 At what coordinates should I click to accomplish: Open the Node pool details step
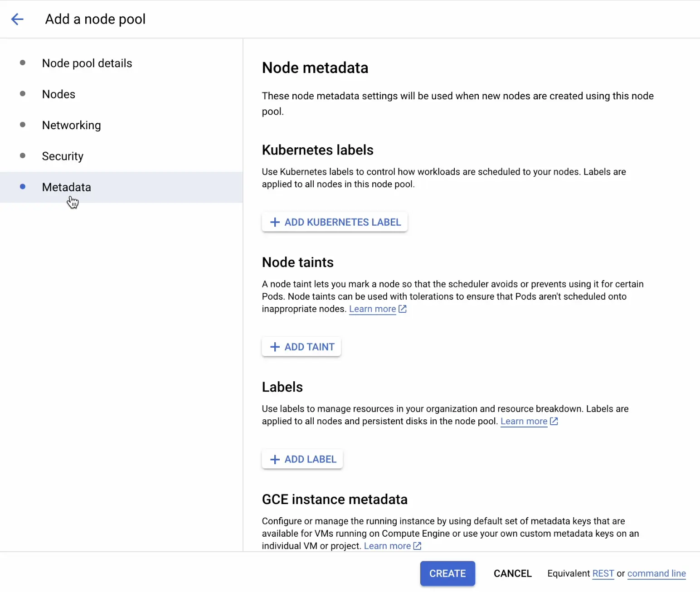87,63
